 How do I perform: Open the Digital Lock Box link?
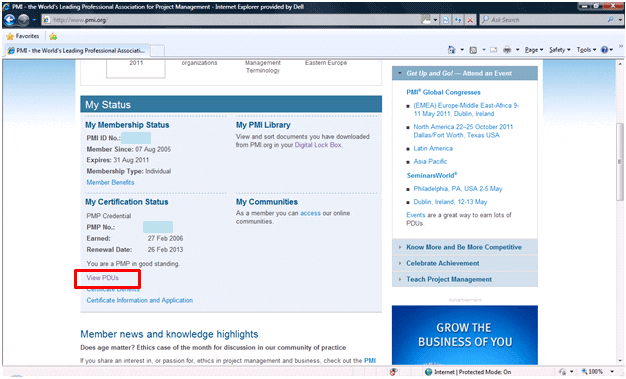[318, 145]
